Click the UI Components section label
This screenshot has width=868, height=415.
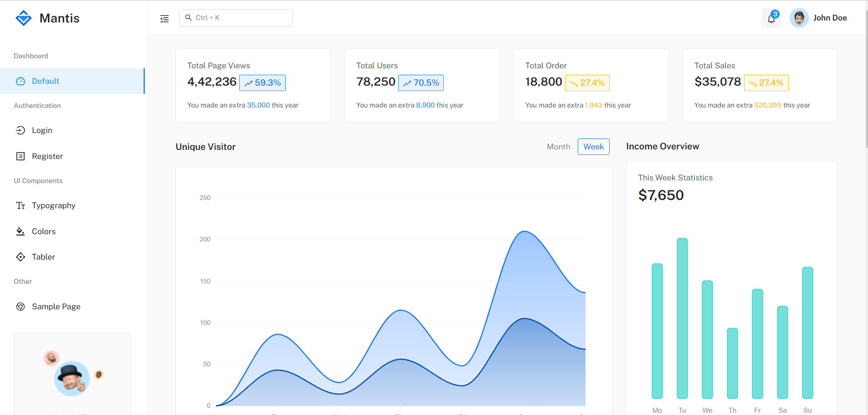pos(38,181)
